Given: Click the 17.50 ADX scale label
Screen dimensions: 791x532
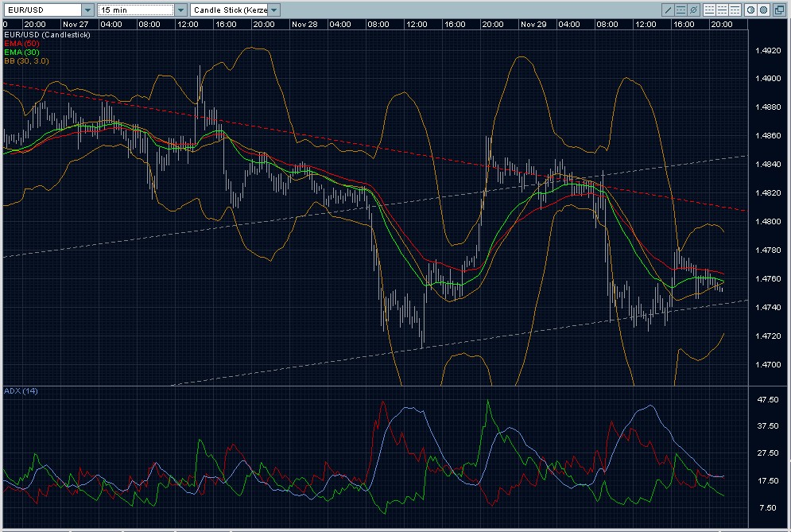Looking at the screenshot, I should coord(768,481).
